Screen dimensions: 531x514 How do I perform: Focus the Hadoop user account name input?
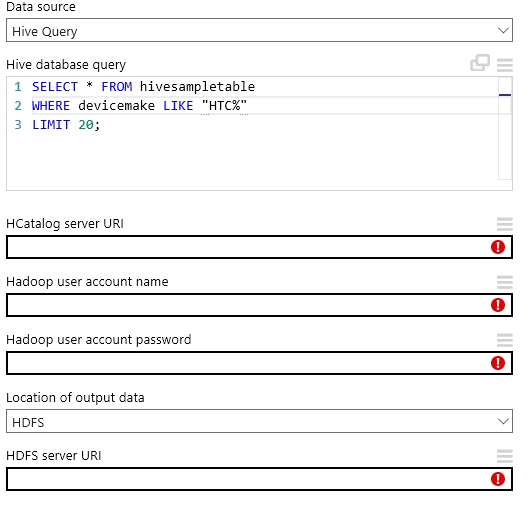tap(259, 305)
